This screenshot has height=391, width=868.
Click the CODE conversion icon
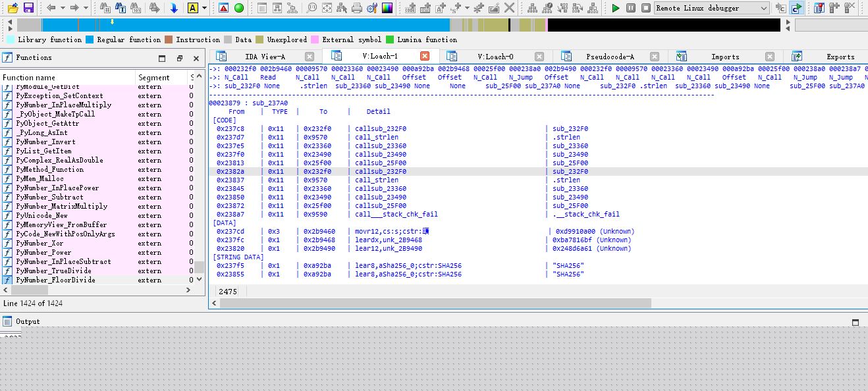point(410,8)
